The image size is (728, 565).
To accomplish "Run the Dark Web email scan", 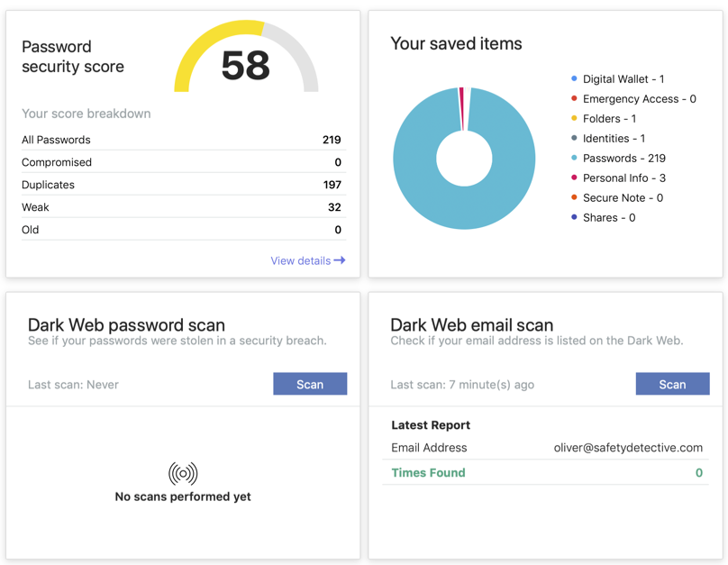I will click(672, 384).
